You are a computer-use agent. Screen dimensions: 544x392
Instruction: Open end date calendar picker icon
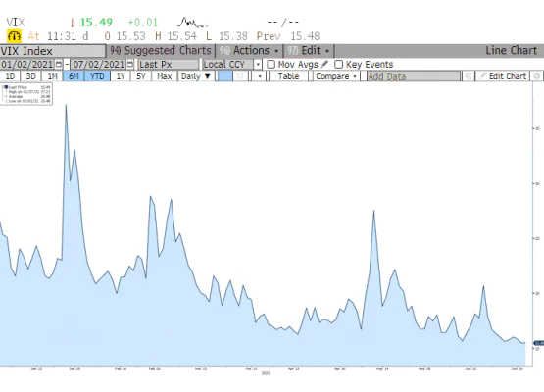(130, 64)
